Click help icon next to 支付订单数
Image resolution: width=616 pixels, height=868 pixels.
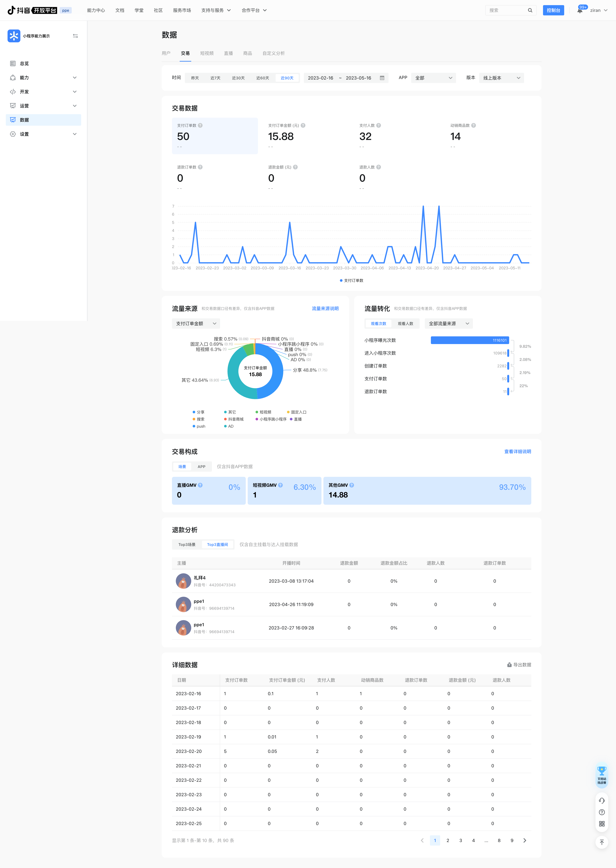click(x=200, y=126)
